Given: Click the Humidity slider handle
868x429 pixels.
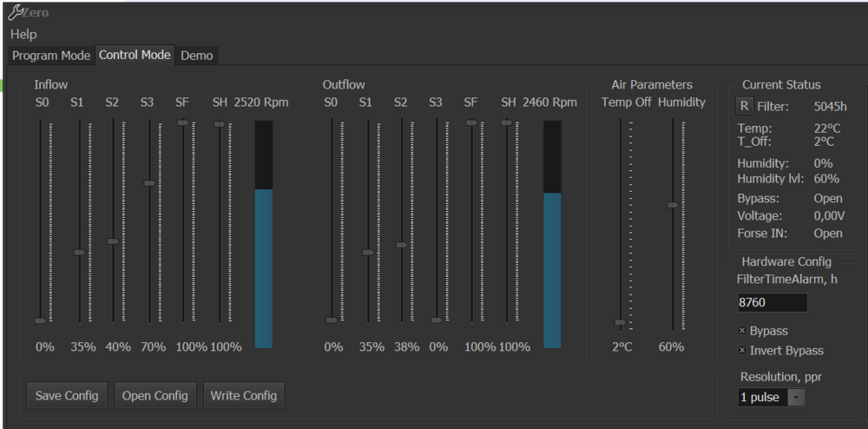Looking at the screenshot, I should 672,205.
